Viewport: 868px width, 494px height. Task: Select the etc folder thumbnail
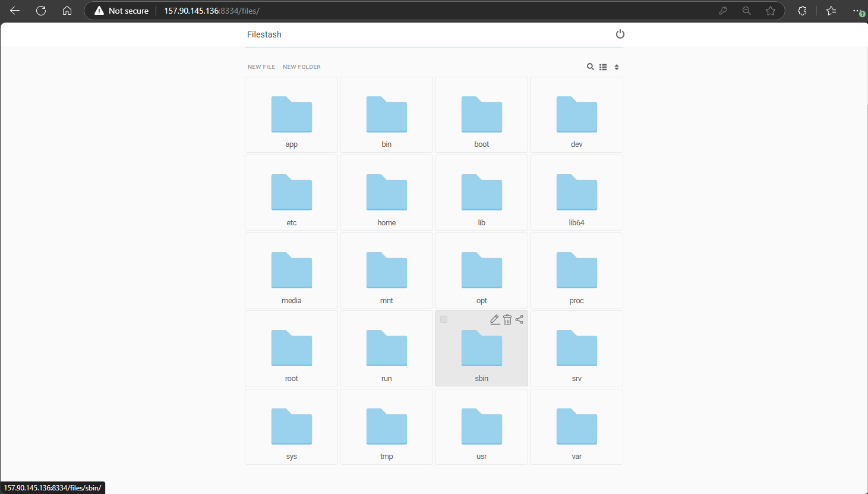[x=291, y=193]
